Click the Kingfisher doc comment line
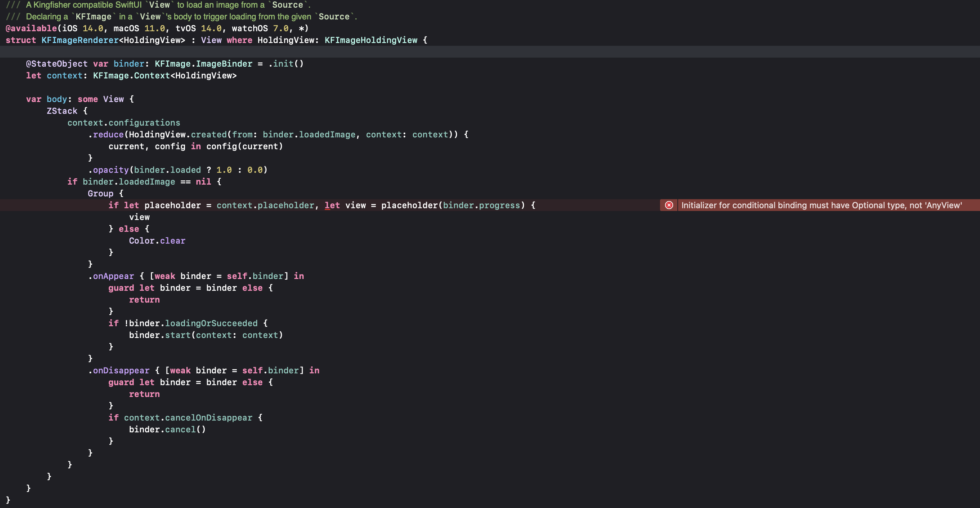Screen dimensions: 980x508 (x=152, y=5)
